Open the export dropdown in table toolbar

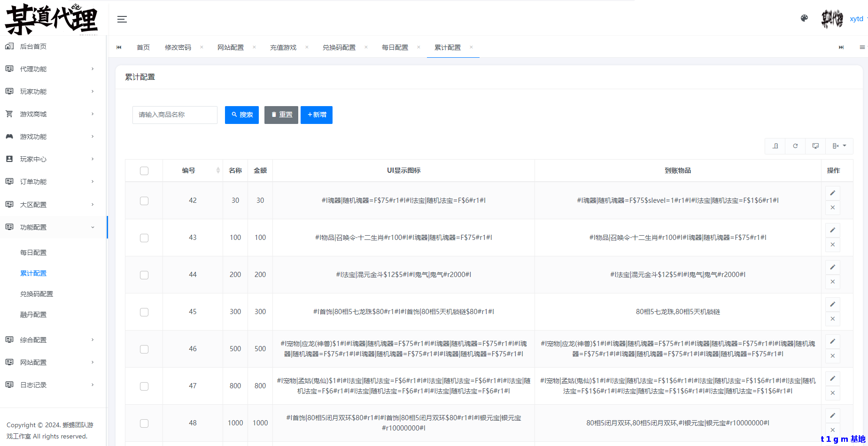(839, 146)
